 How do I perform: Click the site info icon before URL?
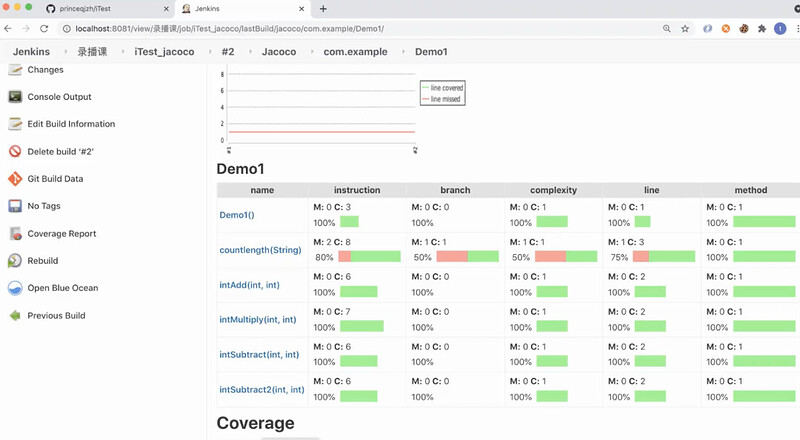click(x=66, y=29)
